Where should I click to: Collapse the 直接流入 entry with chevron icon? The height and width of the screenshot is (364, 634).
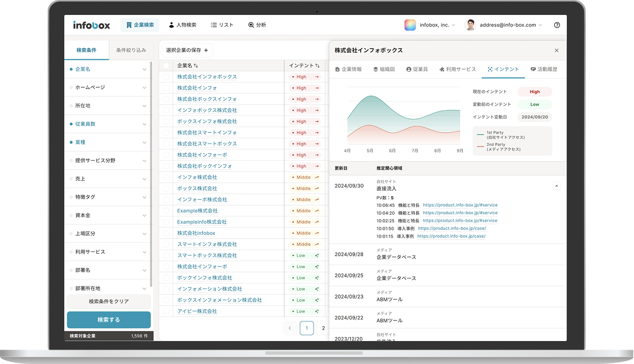point(556,186)
